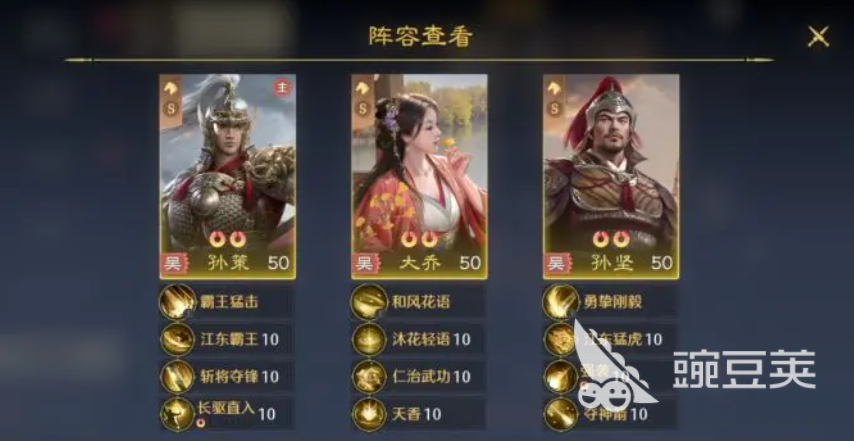Tap the red 主 badge on 孙策
Screen dimensions: 854x441
coord(282,87)
